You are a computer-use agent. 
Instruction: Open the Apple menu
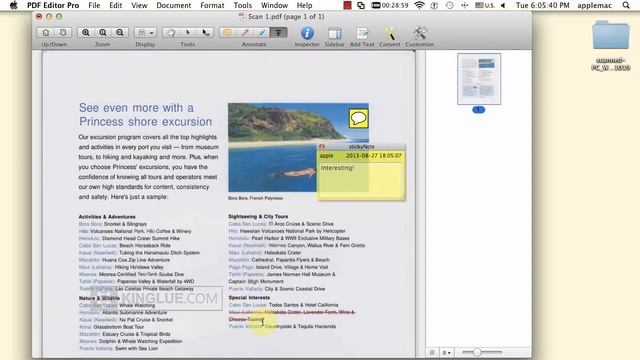(13, 5)
